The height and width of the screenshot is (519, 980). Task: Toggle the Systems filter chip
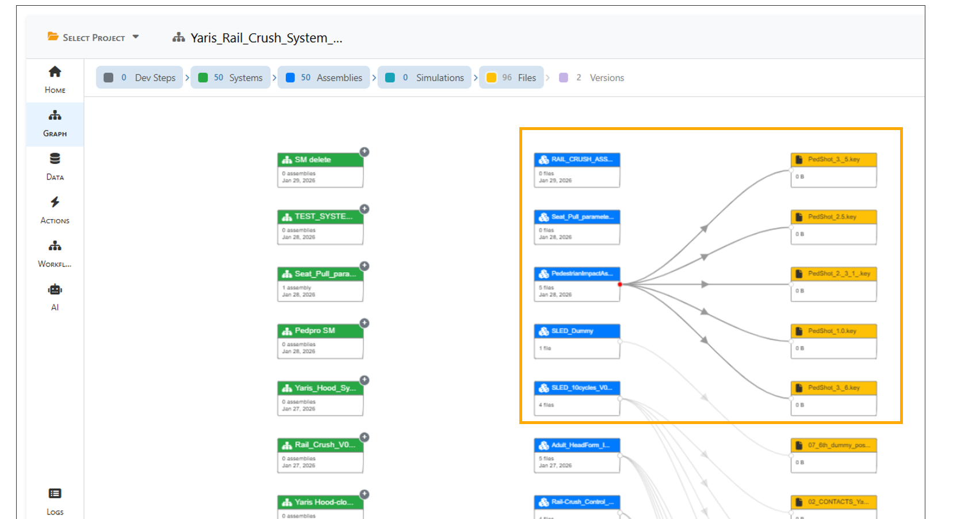coord(231,78)
